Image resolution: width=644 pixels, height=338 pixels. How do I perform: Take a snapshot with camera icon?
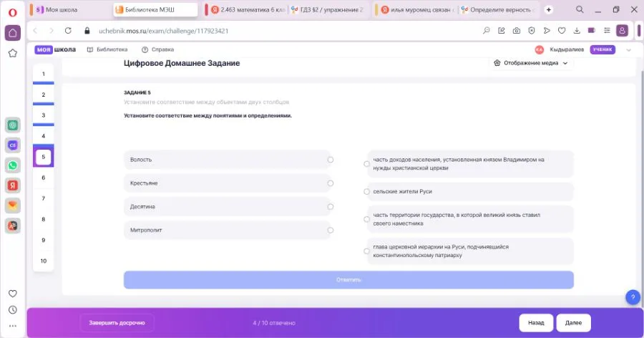[517, 30]
